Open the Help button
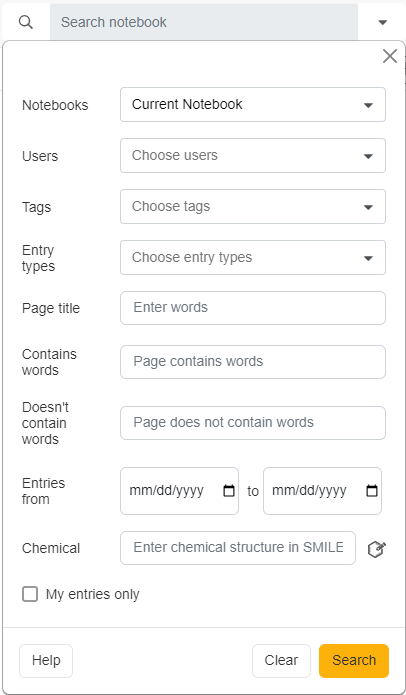 46,660
